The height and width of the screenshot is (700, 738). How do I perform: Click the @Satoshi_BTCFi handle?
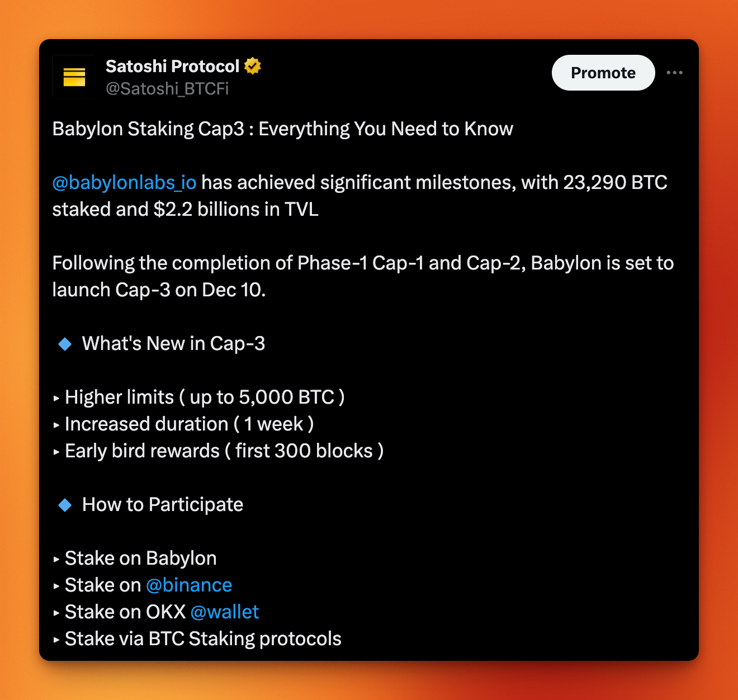167,88
